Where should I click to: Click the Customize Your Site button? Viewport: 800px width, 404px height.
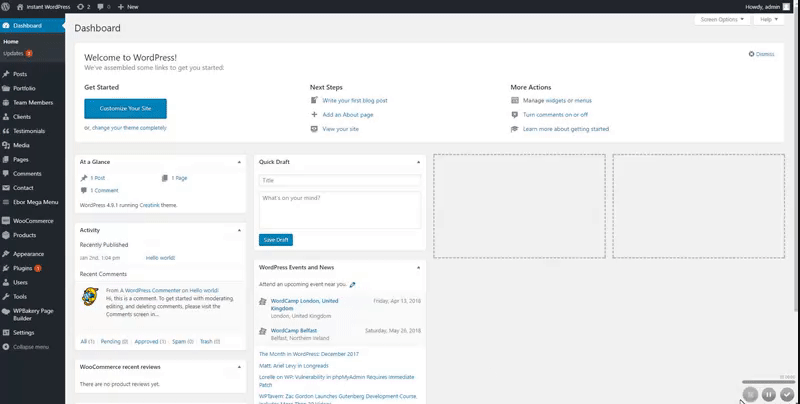tap(126, 109)
